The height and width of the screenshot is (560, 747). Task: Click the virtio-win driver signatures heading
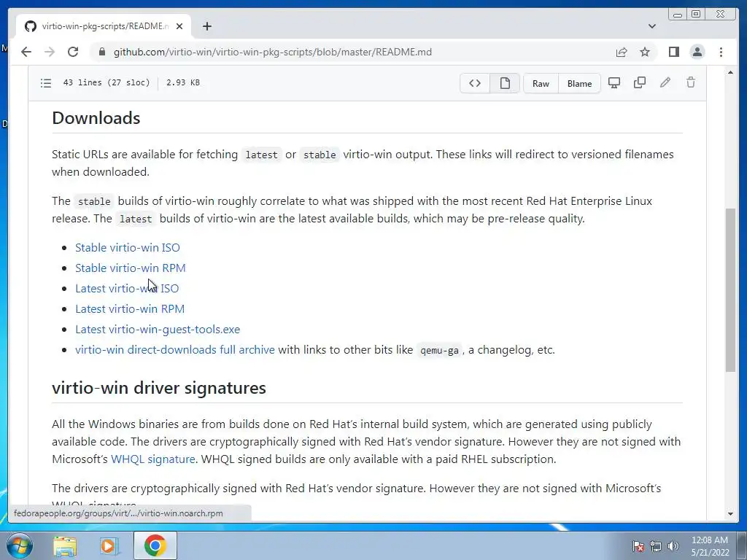tap(159, 388)
